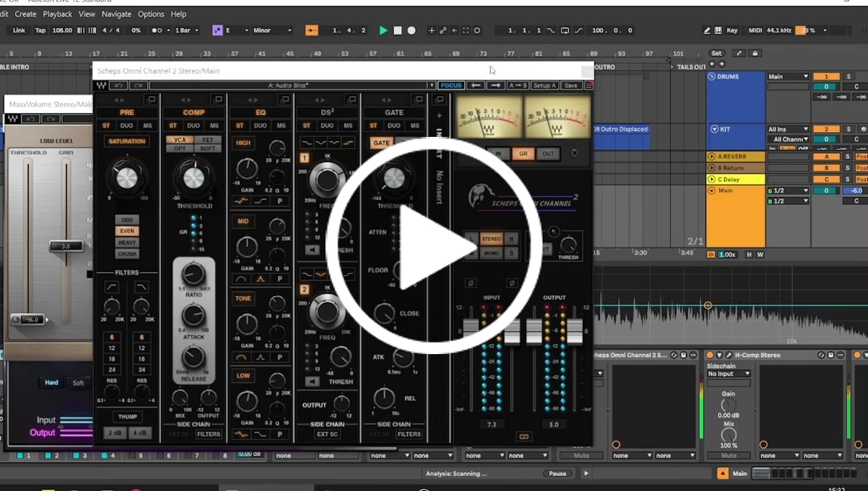The image size is (868, 491).
Task: Click the Setup A button
Action: [x=544, y=86]
